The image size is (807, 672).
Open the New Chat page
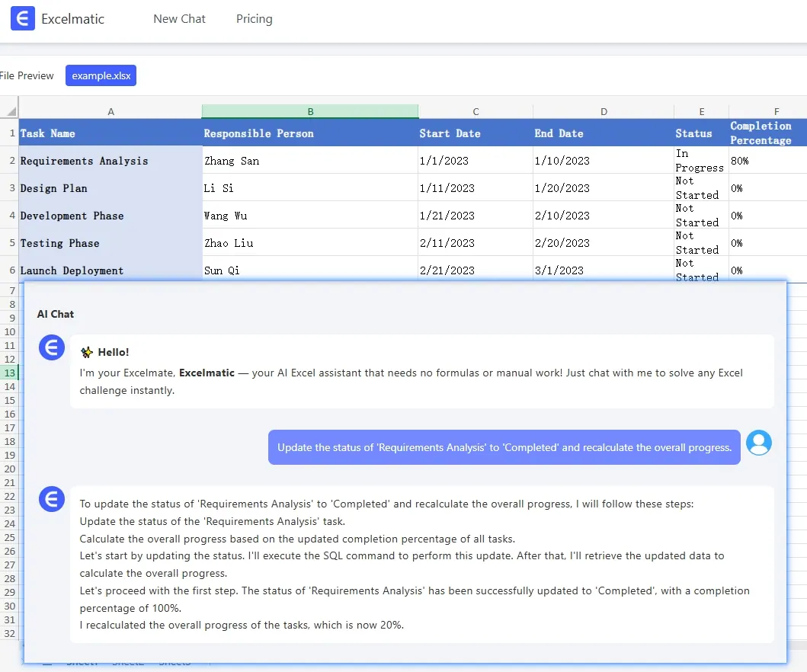click(x=179, y=19)
